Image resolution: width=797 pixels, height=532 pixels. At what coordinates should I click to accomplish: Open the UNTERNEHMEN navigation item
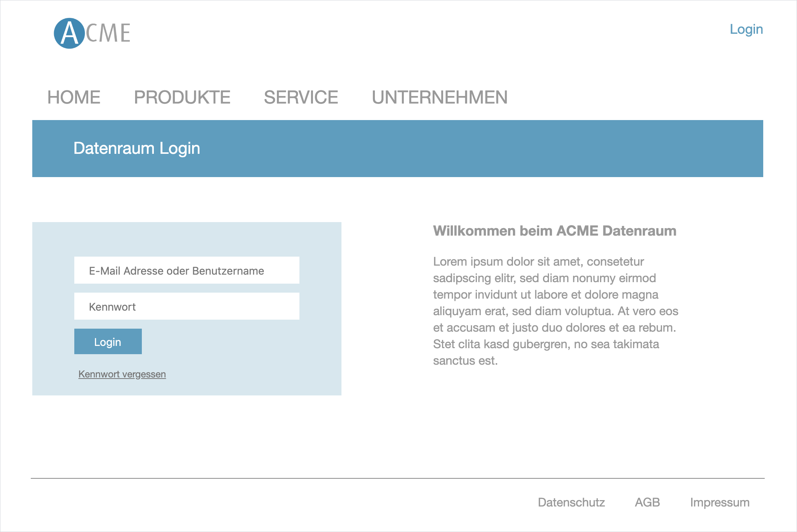(439, 98)
